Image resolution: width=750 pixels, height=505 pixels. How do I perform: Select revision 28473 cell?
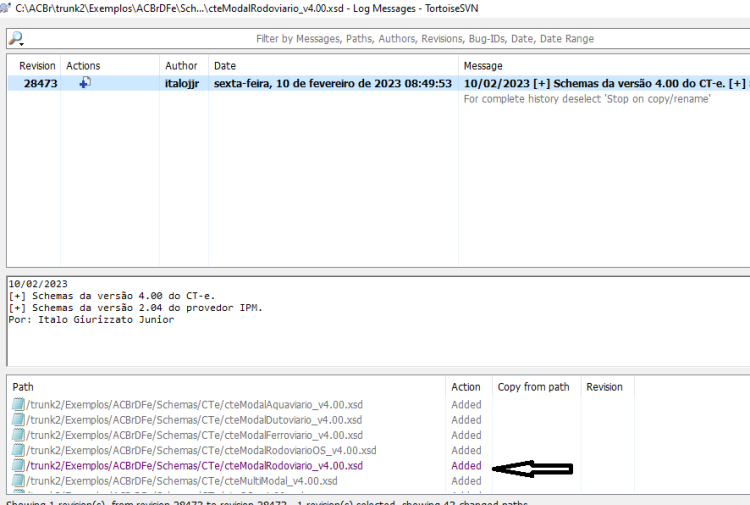click(x=40, y=83)
